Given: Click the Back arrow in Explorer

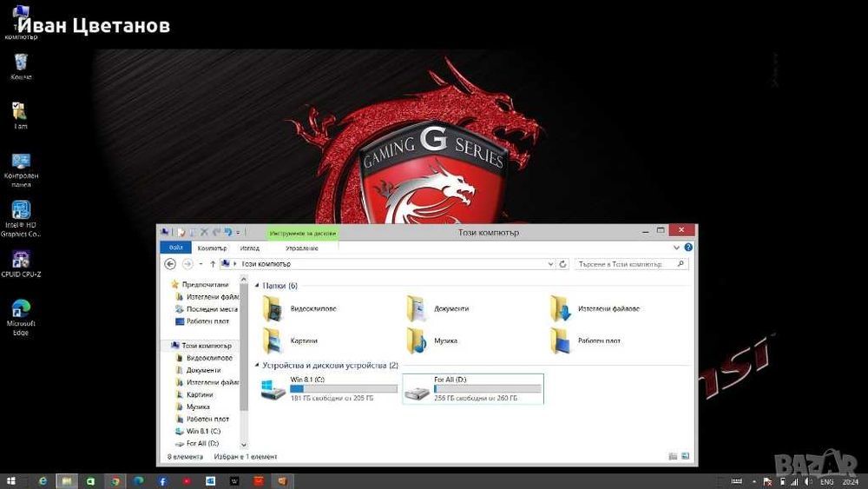Looking at the screenshot, I should pyautogui.click(x=170, y=264).
